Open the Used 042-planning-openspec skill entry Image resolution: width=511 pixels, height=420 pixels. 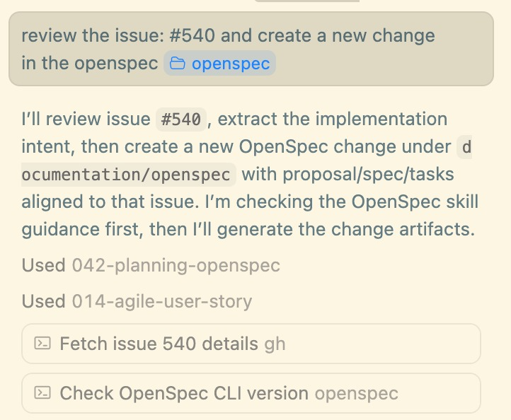coord(151,266)
